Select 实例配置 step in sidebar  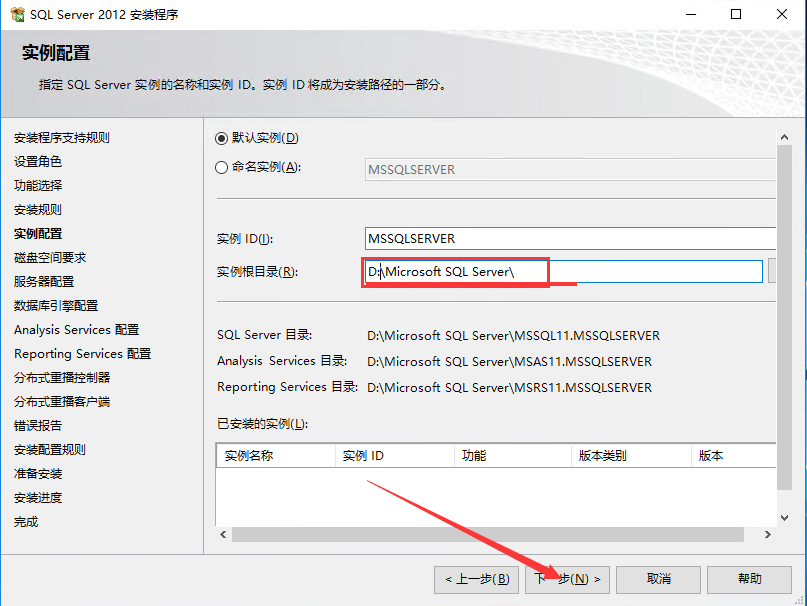[38, 234]
